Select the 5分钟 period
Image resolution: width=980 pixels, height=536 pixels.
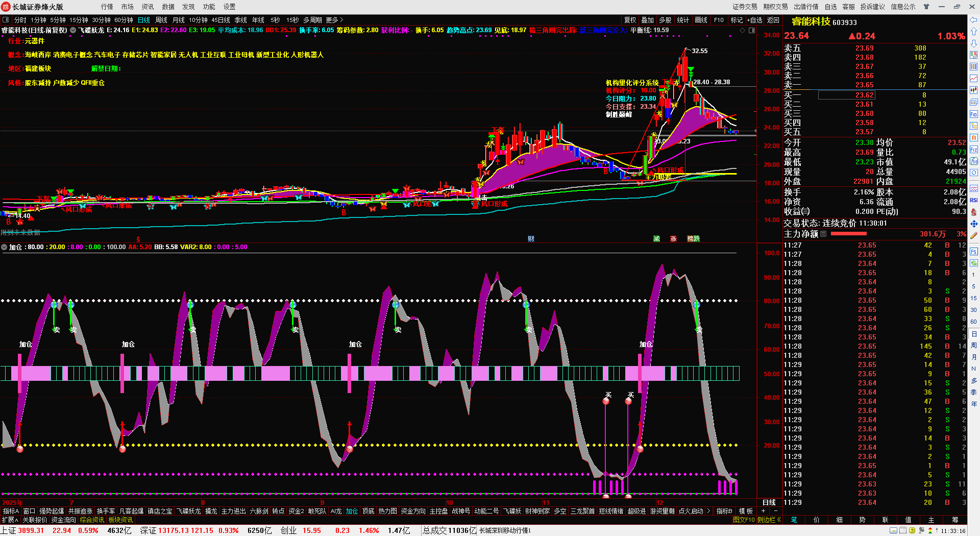click(x=58, y=20)
